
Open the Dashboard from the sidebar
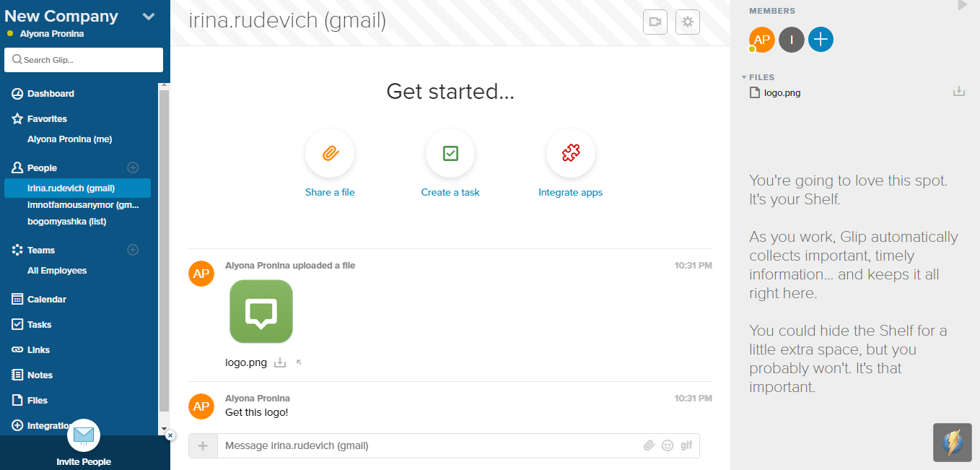click(x=51, y=94)
